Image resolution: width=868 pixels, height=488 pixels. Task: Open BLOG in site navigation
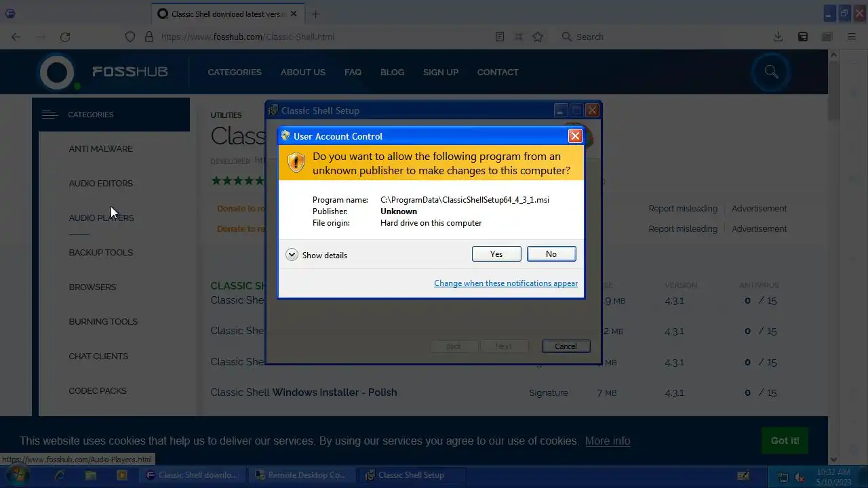click(392, 72)
